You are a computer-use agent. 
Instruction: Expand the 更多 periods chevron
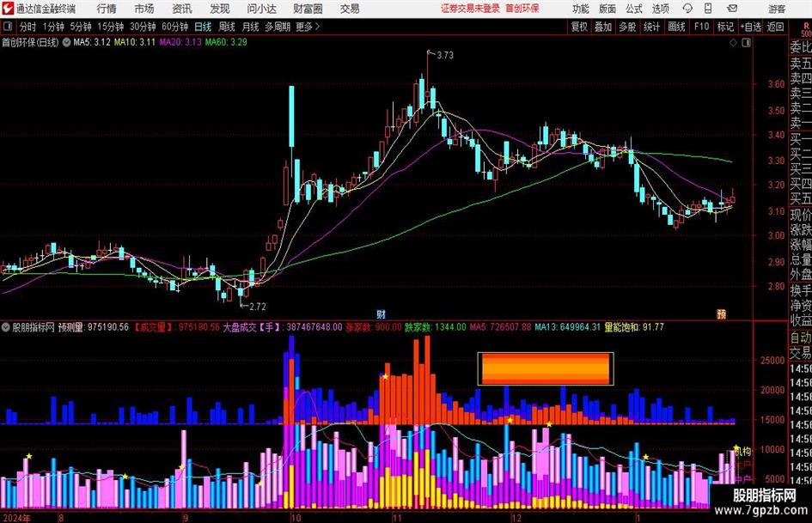coord(308,27)
